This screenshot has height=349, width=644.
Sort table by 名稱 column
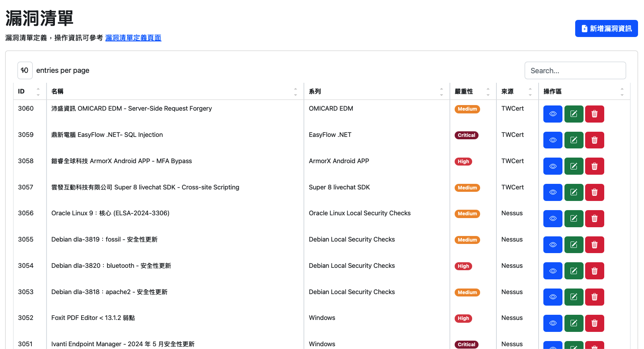[x=175, y=92]
